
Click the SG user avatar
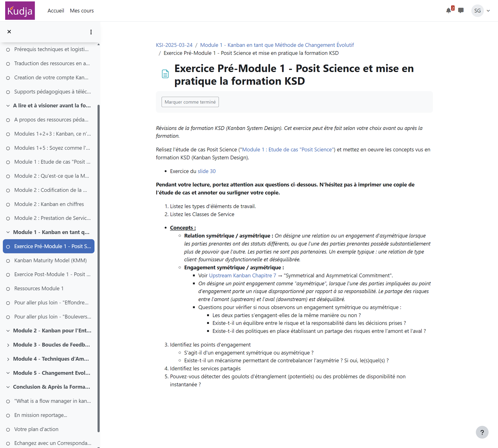477,11
